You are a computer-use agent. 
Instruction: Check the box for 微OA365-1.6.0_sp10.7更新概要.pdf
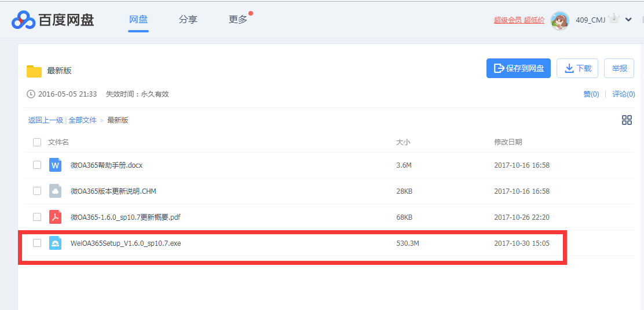pos(37,217)
